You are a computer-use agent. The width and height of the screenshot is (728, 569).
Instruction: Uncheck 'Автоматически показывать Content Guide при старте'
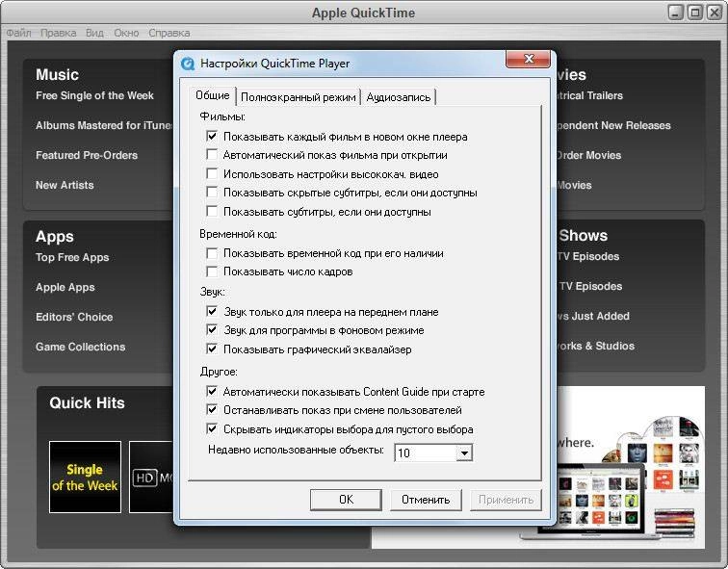point(212,391)
